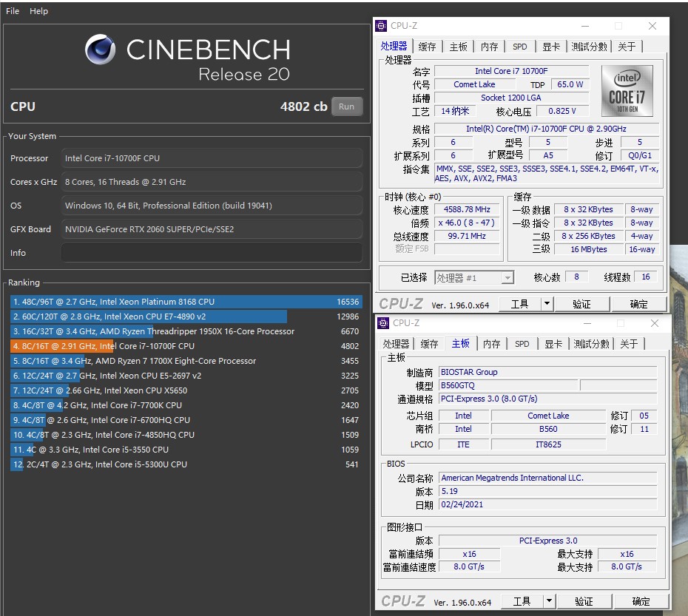Click the bottom CPU-Z window app icon
The width and height of the screenshot is (688, 616).
coord(383,323)
